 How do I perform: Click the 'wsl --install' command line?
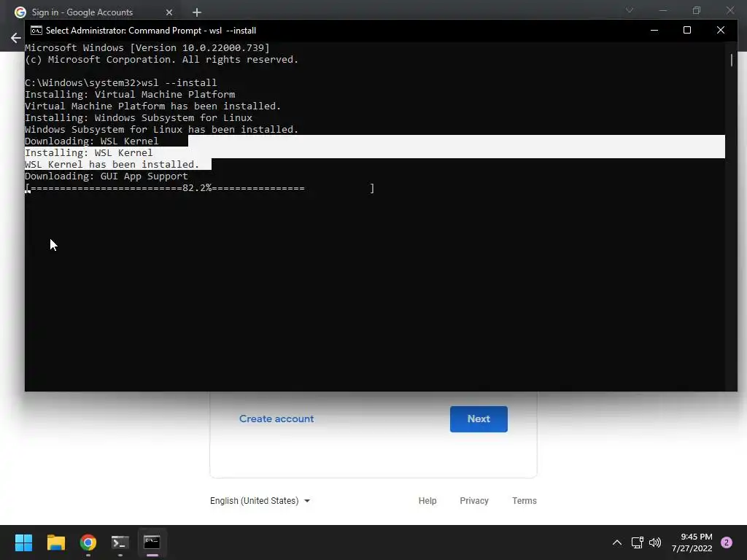121,82
